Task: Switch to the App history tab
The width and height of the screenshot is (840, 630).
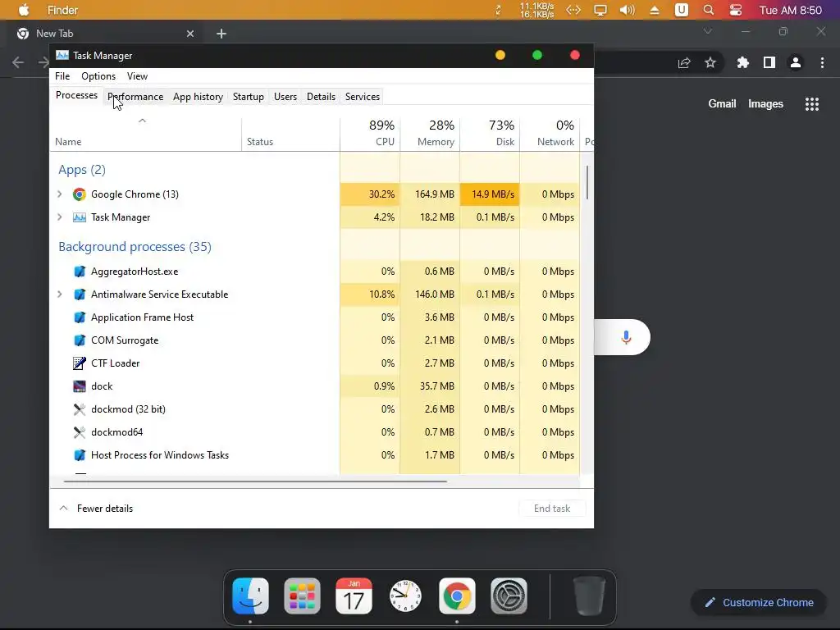Action: 198,97
